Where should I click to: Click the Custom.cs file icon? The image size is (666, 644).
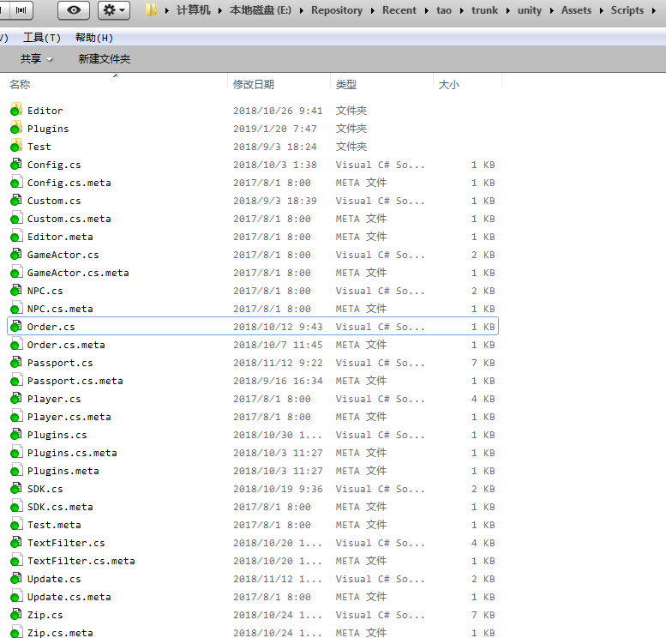click(15, 200)
